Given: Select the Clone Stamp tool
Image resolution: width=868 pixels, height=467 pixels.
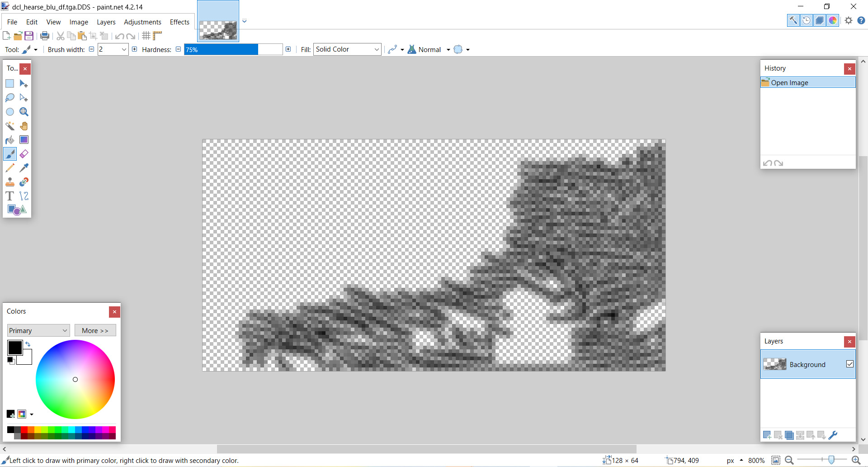Looking at the screenshot, I should click(x=10, y=182).
